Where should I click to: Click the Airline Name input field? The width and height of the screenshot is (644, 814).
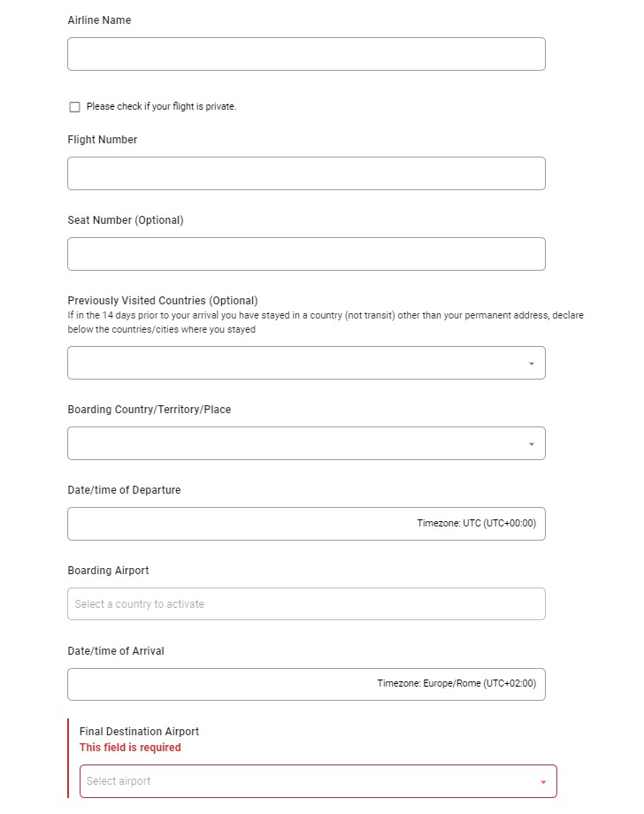coord(306,54)
